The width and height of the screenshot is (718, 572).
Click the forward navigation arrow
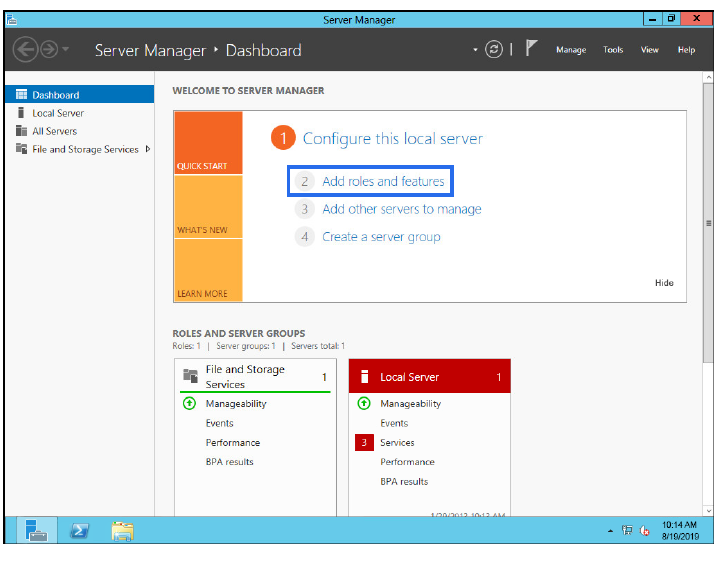pos(49,49)
